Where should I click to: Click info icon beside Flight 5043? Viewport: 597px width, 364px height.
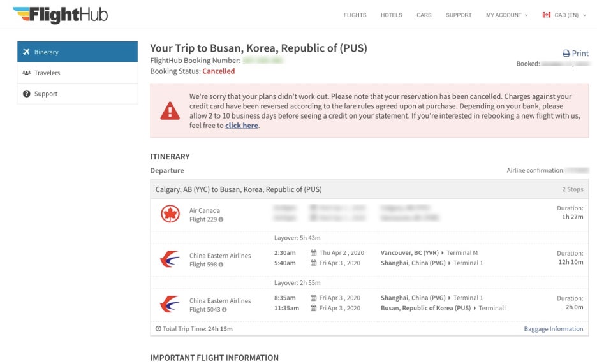point(224,310)
